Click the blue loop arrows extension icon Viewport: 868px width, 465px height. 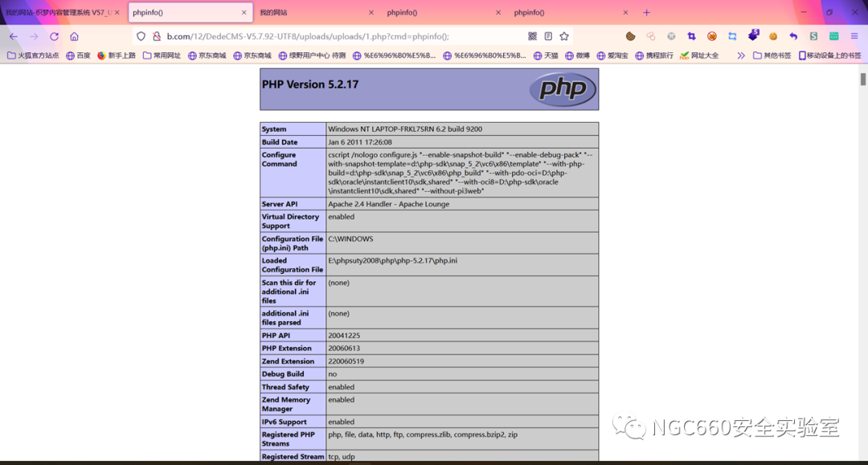click(732, 36)
